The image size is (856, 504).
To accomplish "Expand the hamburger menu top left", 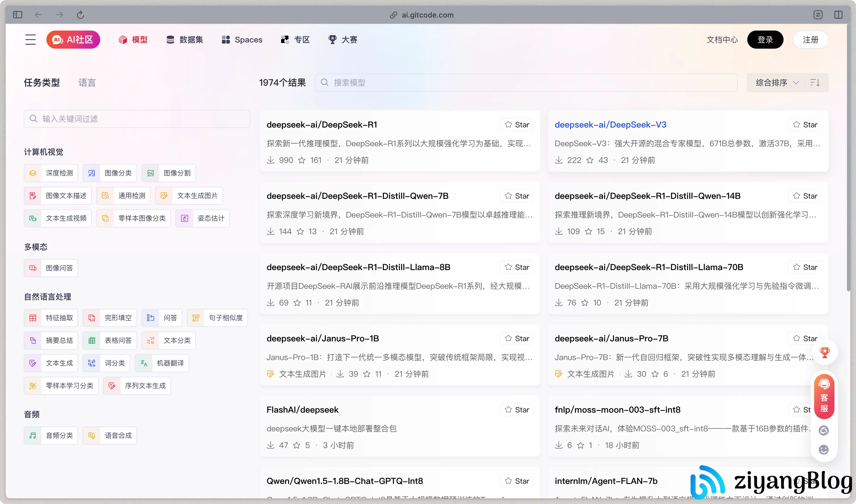I will 30,39.
